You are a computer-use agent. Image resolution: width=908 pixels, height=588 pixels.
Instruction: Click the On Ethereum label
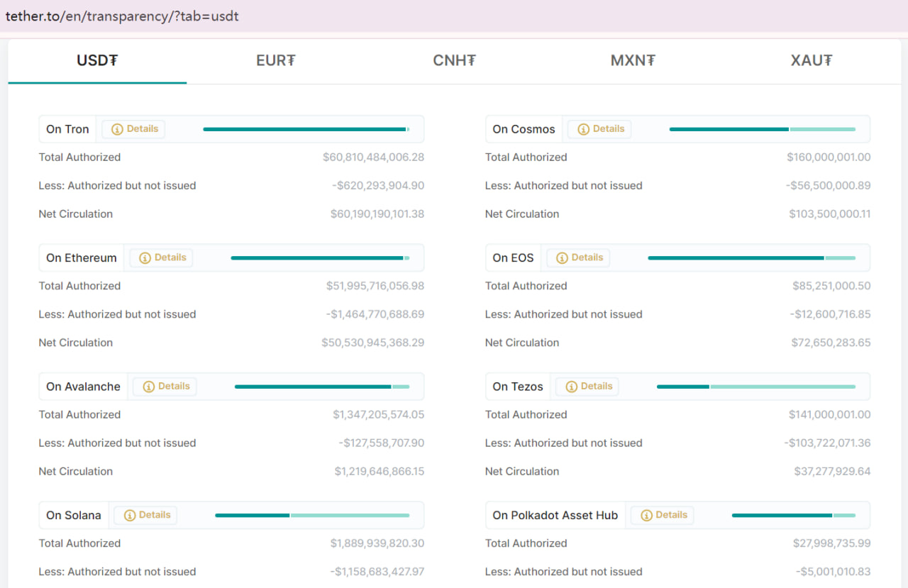click(x=82, y=258)
